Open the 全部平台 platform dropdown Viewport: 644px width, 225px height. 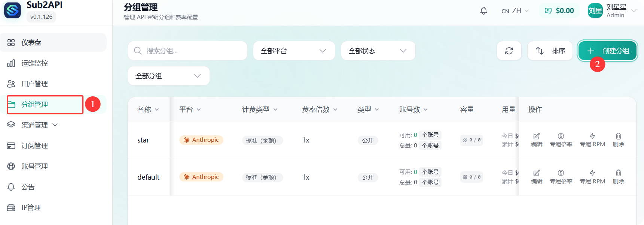pyautogui.click(x=294, y=51)
